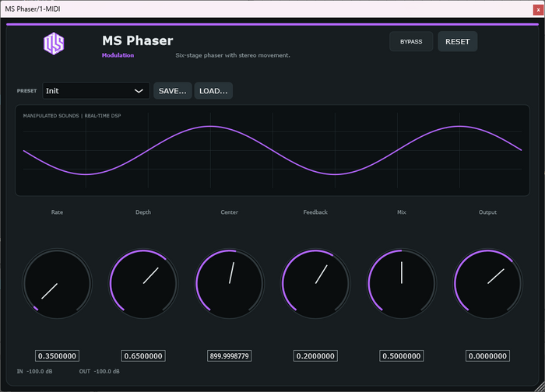Click the window resize grip in the corner
545x392 pixels.
pos(540,387)
